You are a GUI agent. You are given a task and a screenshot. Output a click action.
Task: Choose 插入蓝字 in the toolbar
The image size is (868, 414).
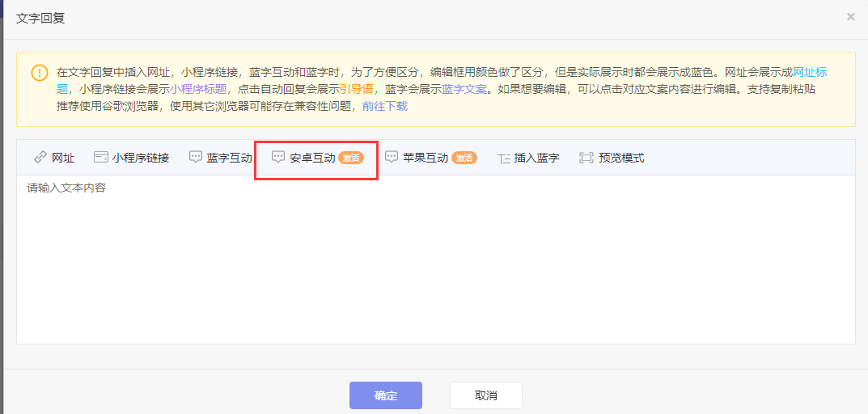537,158
